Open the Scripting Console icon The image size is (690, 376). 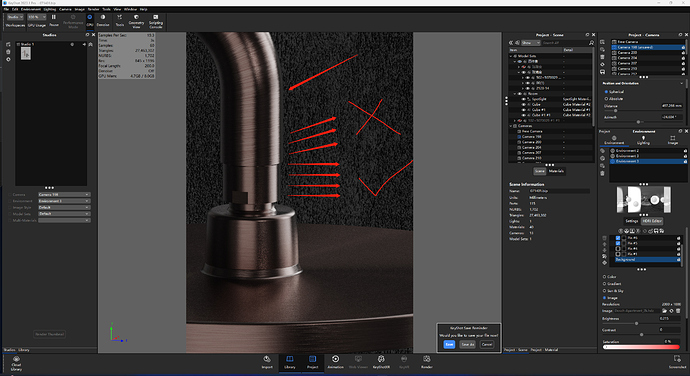coord(155,21)
